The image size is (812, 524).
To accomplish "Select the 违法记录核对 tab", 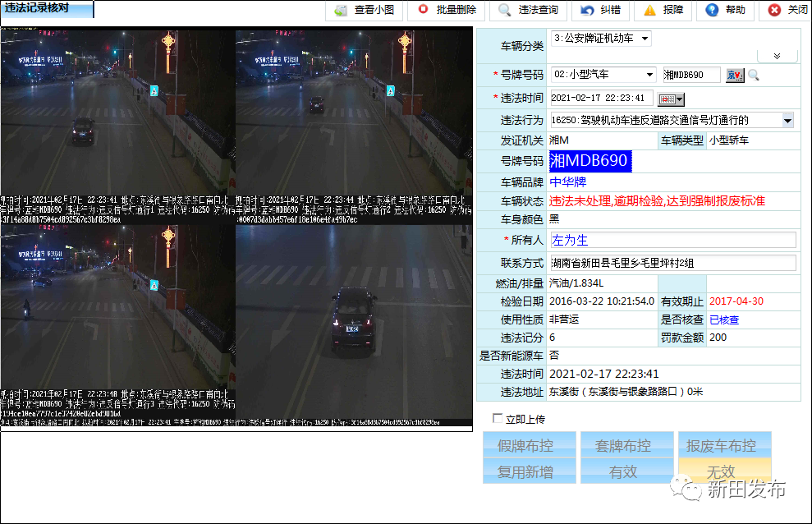I will pyautogui.click(x=47, y=8).
